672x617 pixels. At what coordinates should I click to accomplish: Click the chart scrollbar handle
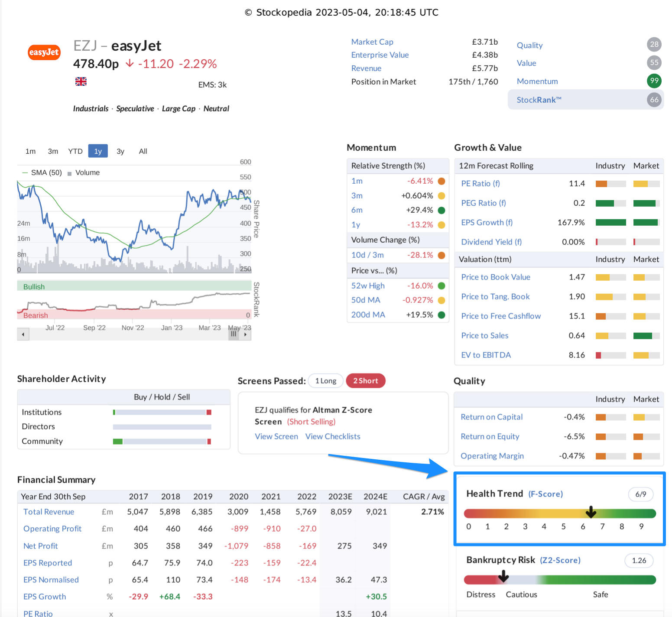point(234,334)
